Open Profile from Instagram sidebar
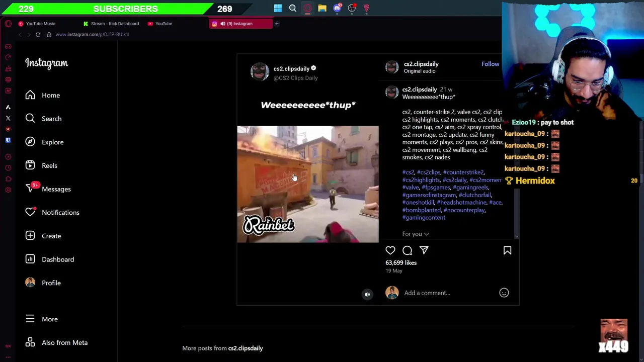The height and width of the screenshot is (362, 644). [43, 283]
